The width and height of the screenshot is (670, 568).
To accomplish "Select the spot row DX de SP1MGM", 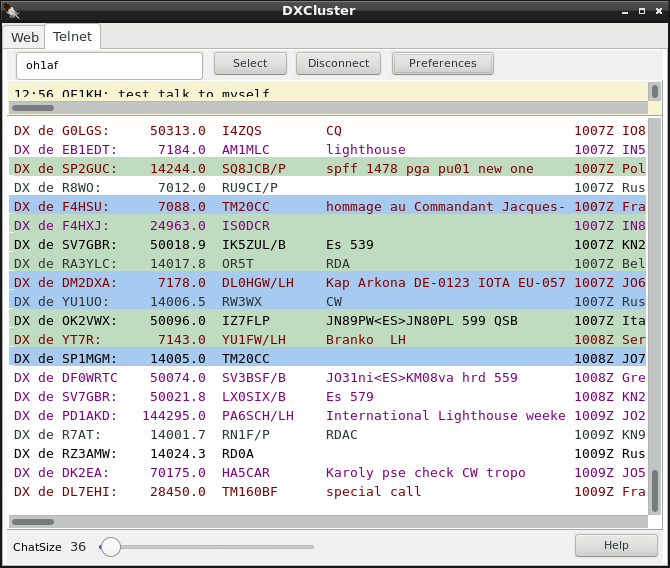I will [x=327, y=359].
